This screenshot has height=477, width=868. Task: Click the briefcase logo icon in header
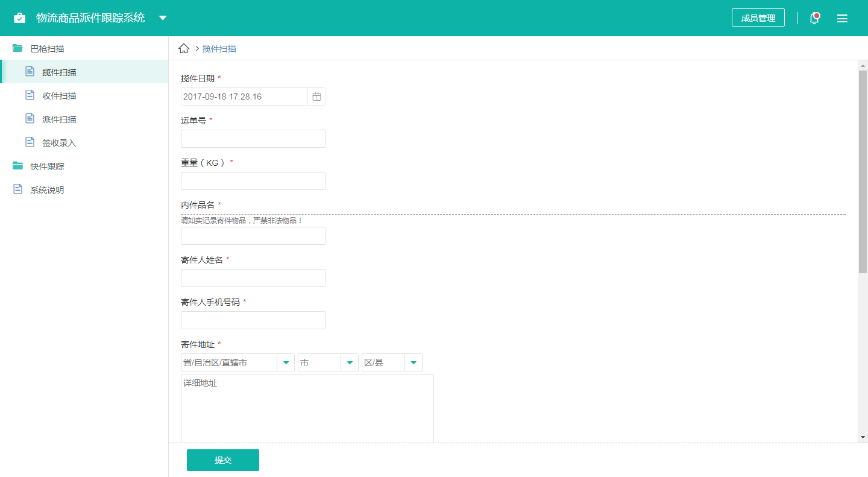pyautogui.click(x=20, y=17)
